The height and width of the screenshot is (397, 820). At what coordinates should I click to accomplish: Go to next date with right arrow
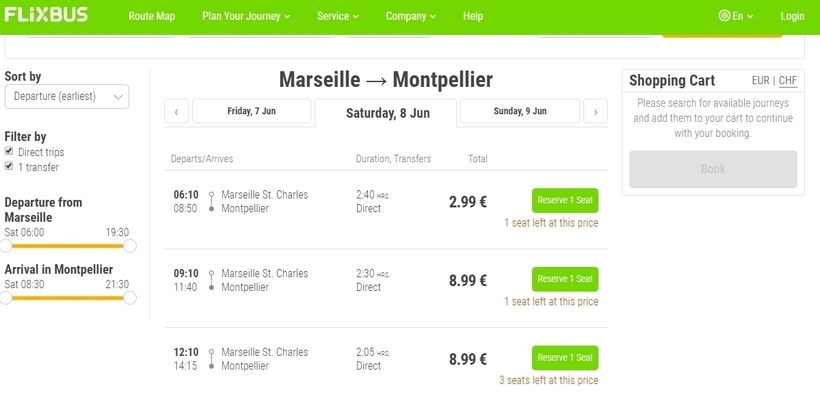coord(595,111)
